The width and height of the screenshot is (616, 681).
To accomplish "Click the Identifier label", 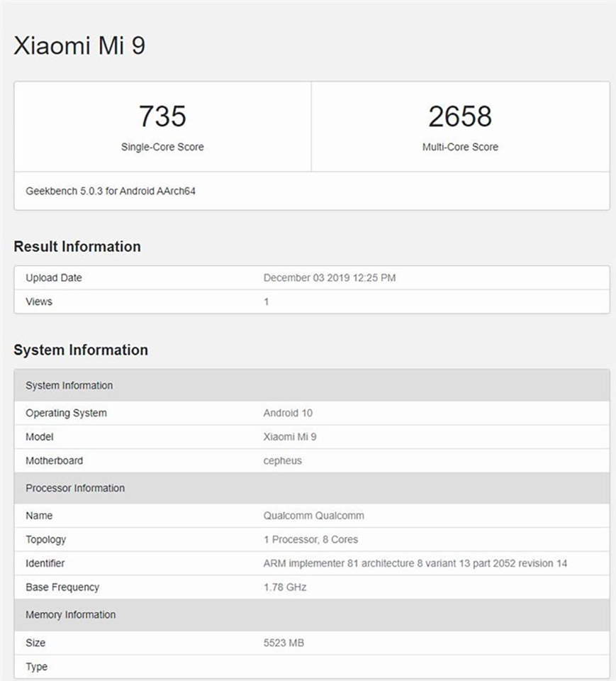I will click(45, 563).
